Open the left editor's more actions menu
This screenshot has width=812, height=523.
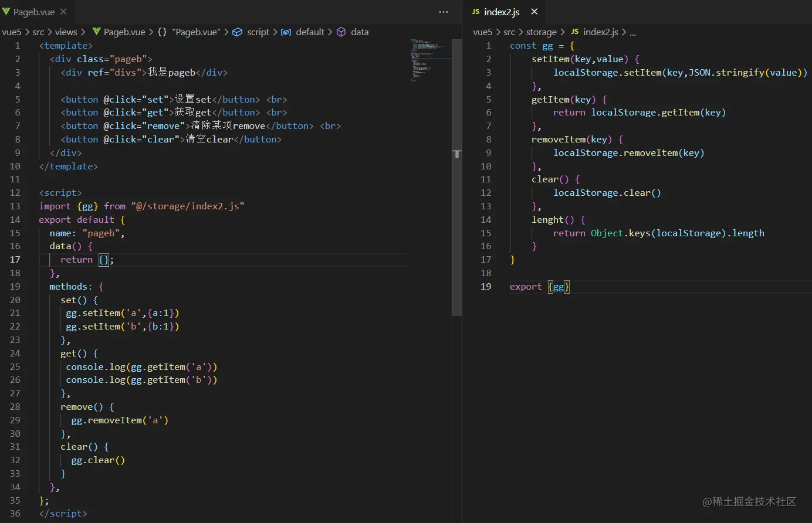pyautogui.click(x=444, y=12)
